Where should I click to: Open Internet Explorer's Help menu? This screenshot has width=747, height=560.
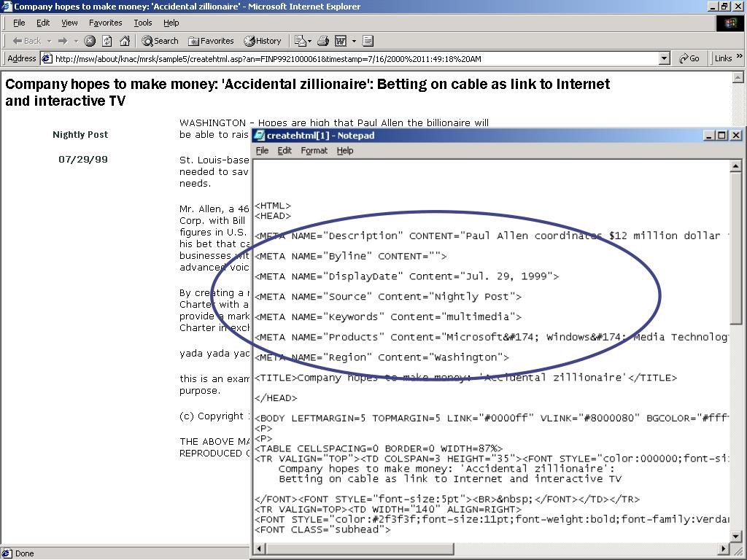pyautogui.click(x=171, y=23)
